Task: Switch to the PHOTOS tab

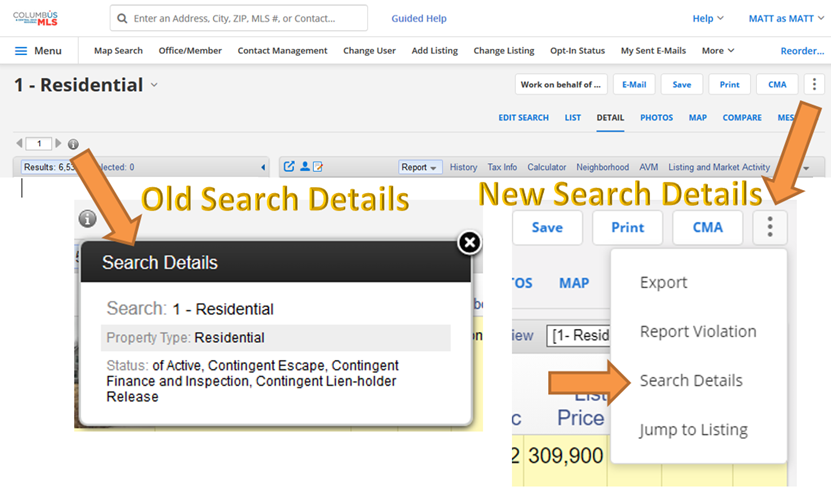Action: click(656, 118)
